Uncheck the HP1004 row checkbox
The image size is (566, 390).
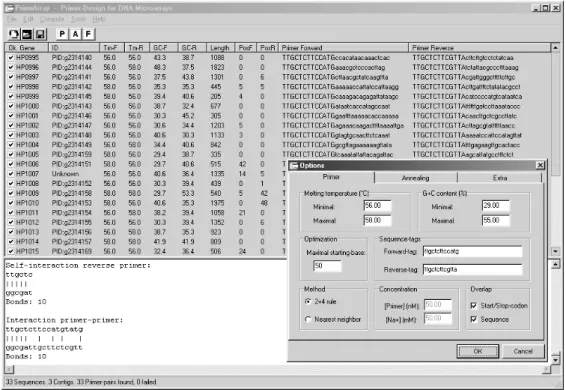[x=11, y=145]
